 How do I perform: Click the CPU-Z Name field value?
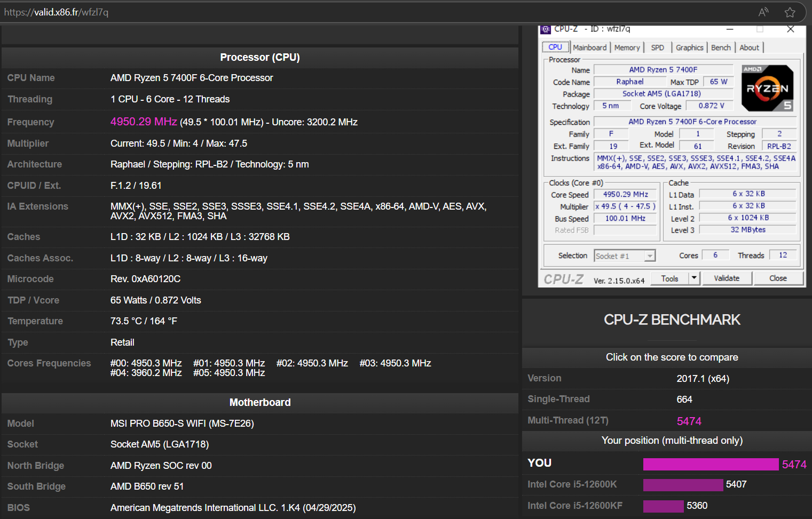click(664, 70)
